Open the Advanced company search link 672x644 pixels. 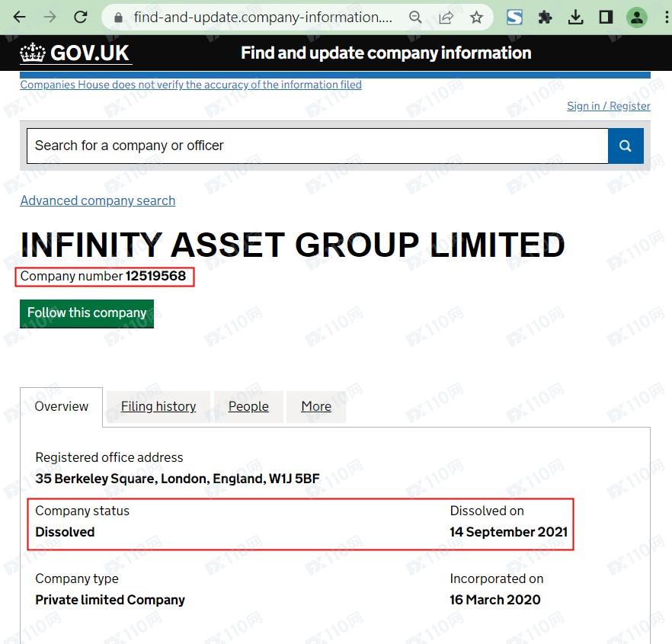pyautogui.click(x=98, y=200)
